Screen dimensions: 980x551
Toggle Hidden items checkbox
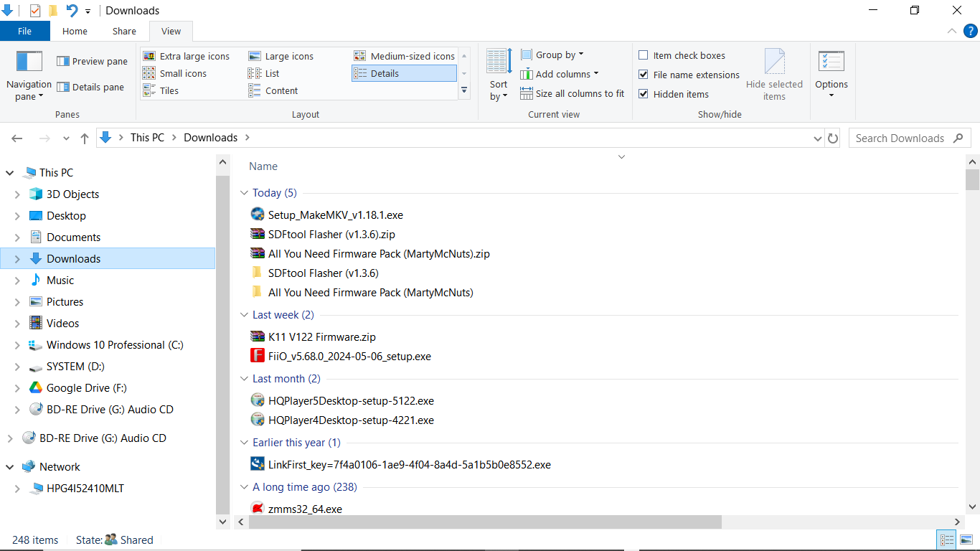[644, 94]
